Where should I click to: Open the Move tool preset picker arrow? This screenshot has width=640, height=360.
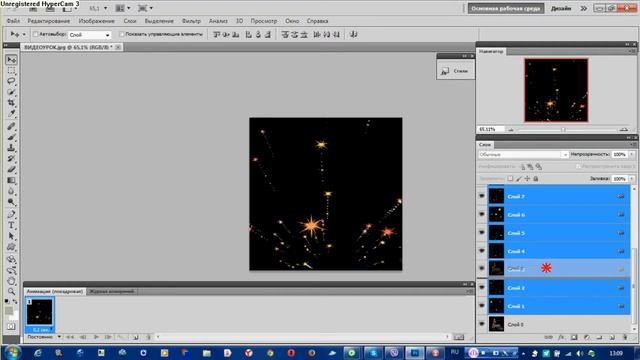pyautogui.click(x=24, y=34)
